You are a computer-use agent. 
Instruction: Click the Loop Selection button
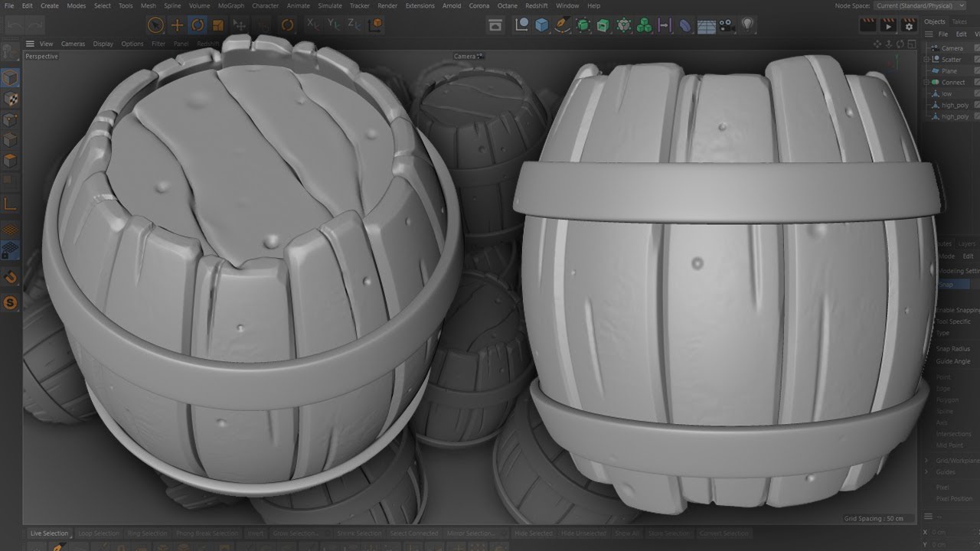(98, 533)
